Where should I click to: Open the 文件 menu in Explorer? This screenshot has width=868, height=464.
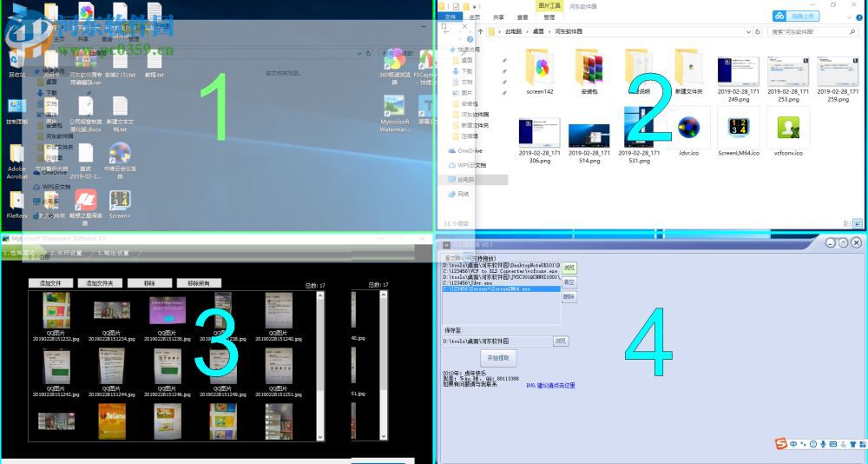click(x=450, y=17)
